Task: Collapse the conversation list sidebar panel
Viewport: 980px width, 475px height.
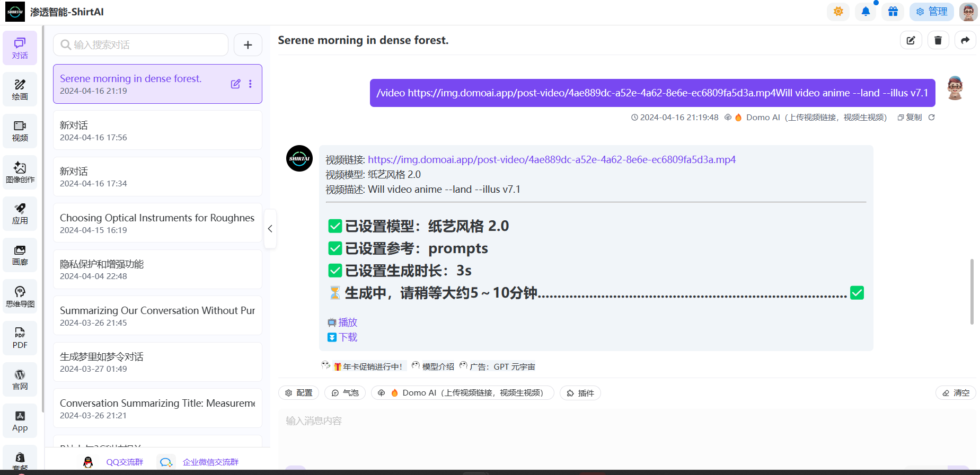Action: point(270,229)
